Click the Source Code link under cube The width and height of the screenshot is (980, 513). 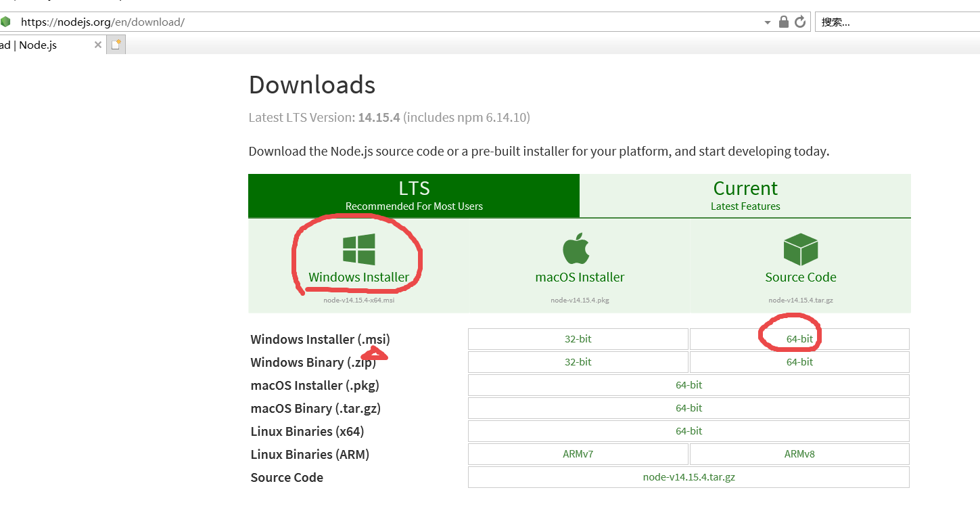(801, 277)
